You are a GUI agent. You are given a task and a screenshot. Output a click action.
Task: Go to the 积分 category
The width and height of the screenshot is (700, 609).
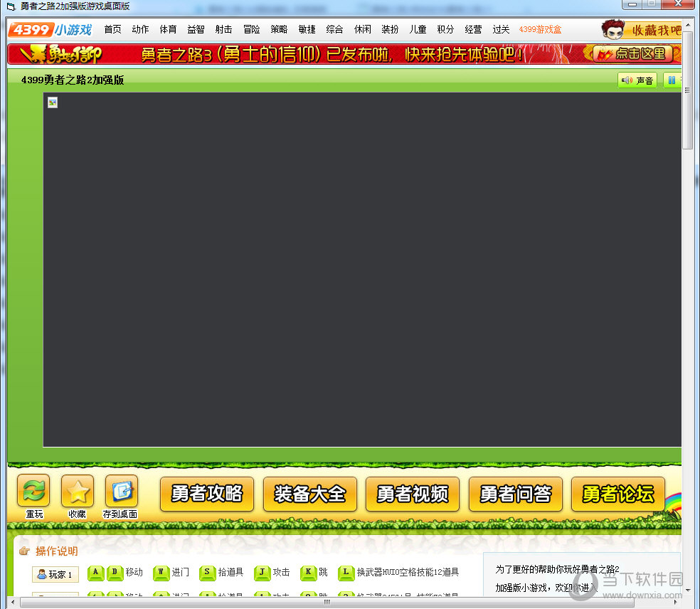(x=445, y=29)
